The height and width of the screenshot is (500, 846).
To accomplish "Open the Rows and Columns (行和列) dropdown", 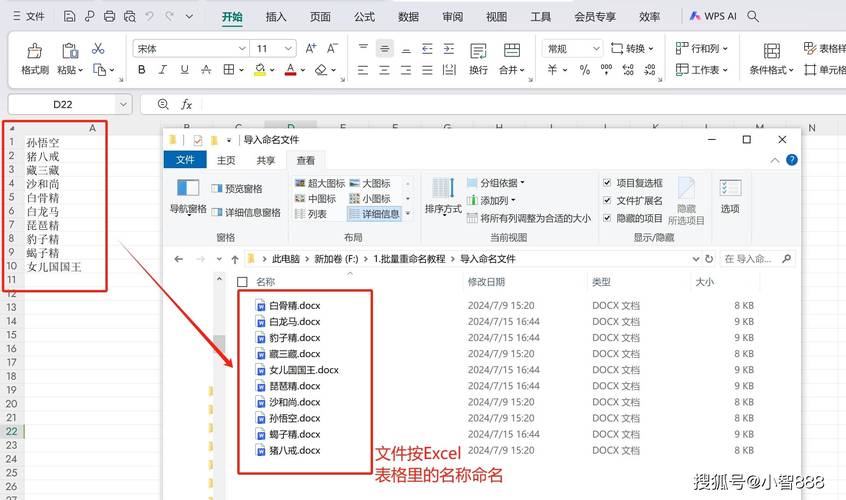I will pos(702,49).
